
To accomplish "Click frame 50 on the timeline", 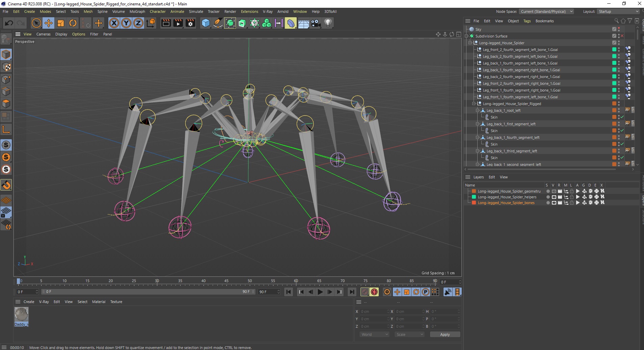I will click(x=250, y=281).
